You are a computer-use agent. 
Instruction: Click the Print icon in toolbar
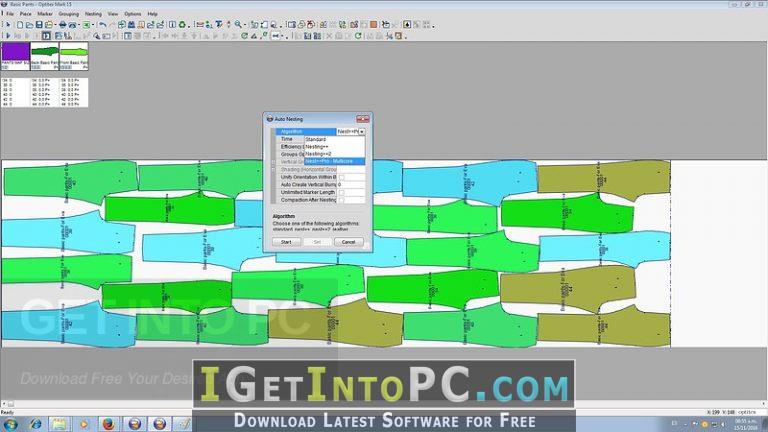[63, 24]
